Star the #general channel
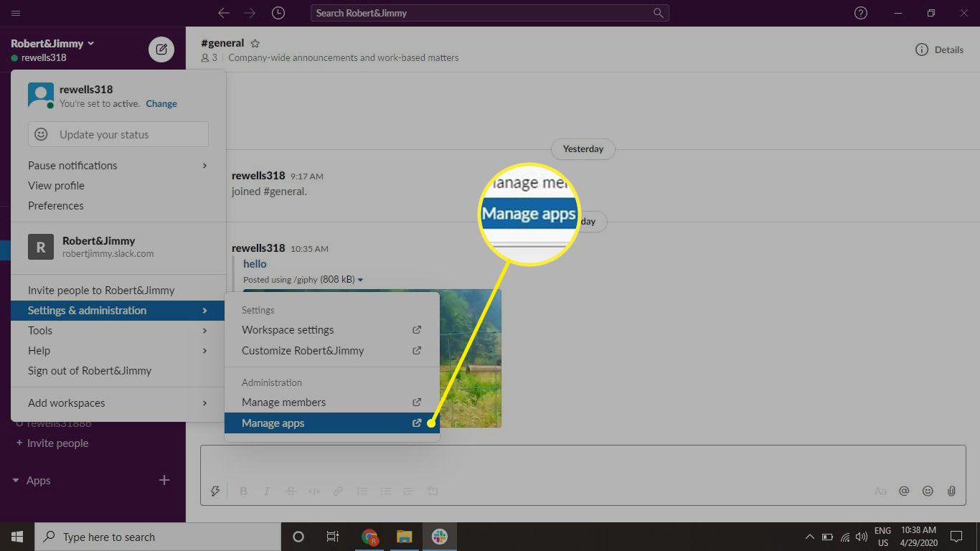This screenshot has height=551, width=980. tap(255, 43)
